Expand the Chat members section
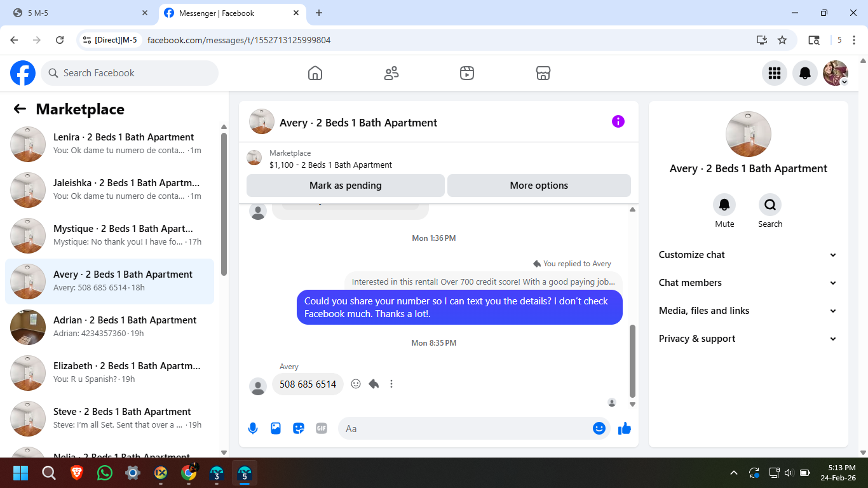Screen dimensions: 868x488 click(749, 283)
